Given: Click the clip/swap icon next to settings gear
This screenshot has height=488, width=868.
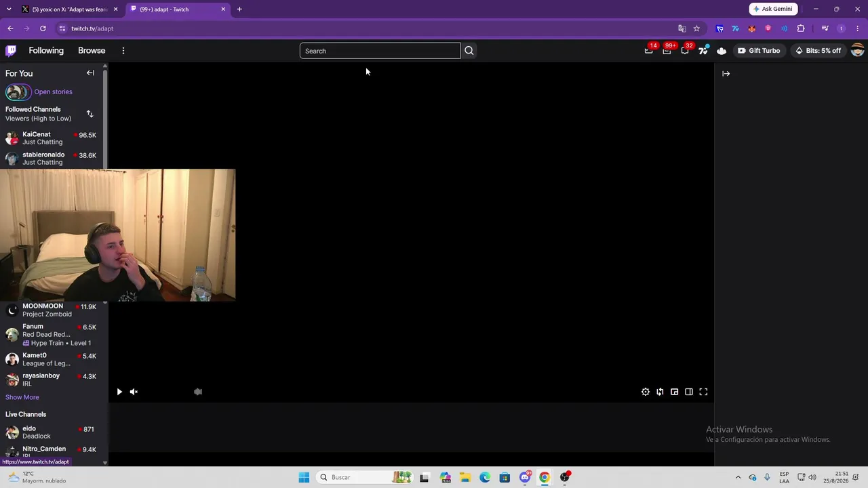Looking at the screenshot, I should tap(660, 392).
